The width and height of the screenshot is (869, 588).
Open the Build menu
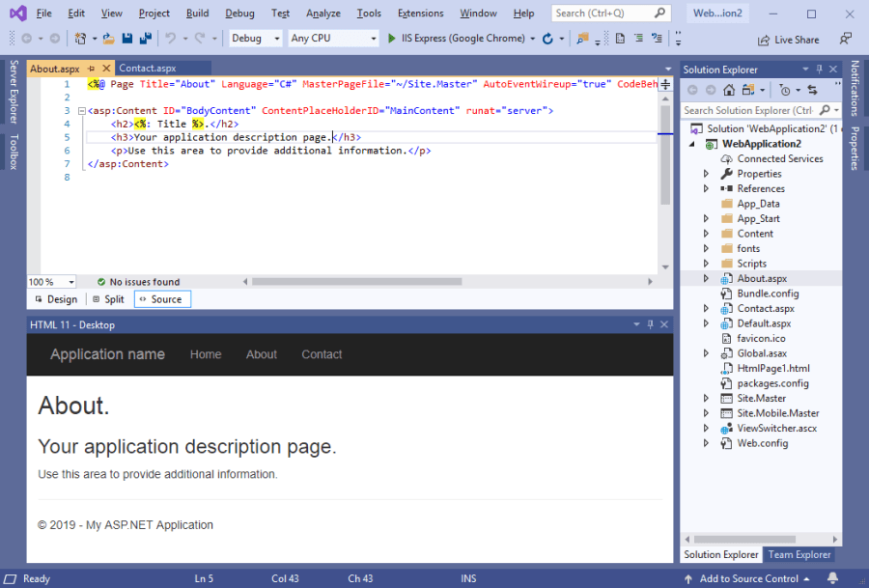197,14
